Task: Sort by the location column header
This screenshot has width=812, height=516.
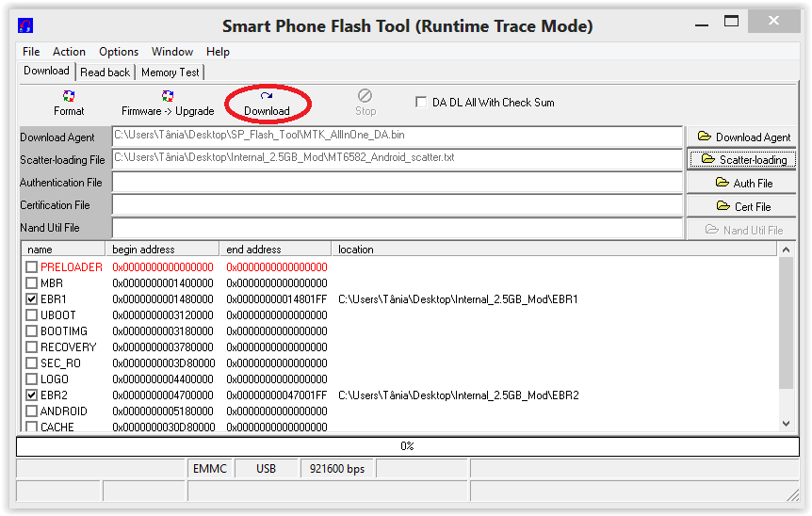Action: [x=554, y=250]
